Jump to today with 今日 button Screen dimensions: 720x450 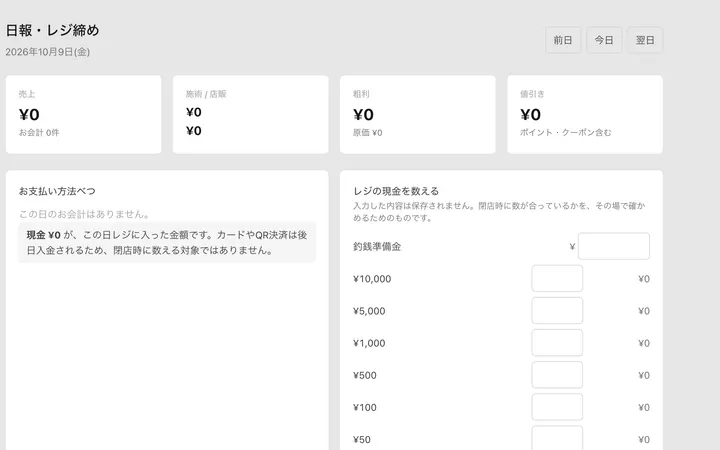604,40
